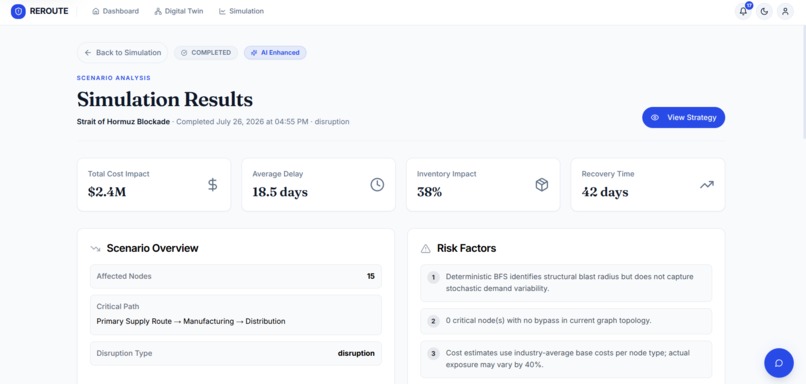
Task: Toggle dark mode moon icon
Action: pos(764,11)
